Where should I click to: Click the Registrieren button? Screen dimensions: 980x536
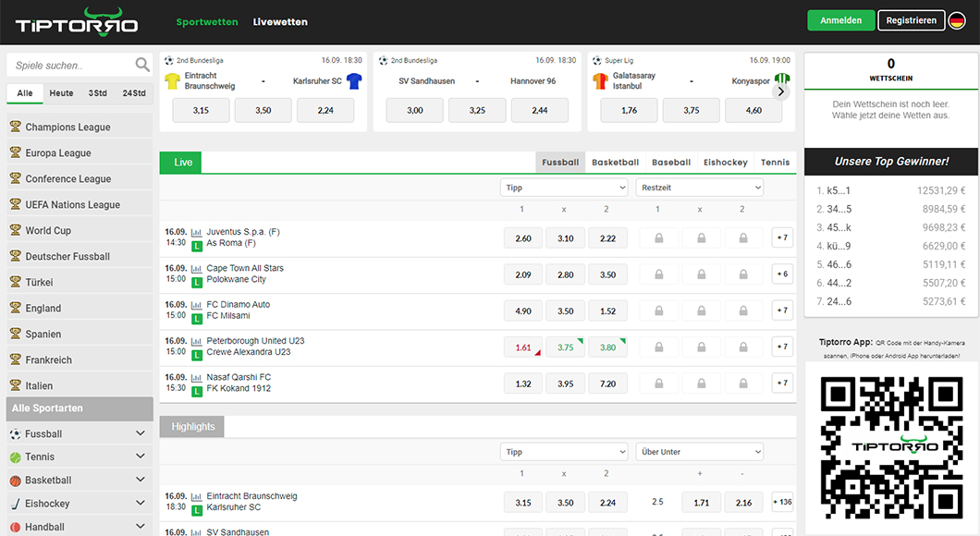coord(911,20)
